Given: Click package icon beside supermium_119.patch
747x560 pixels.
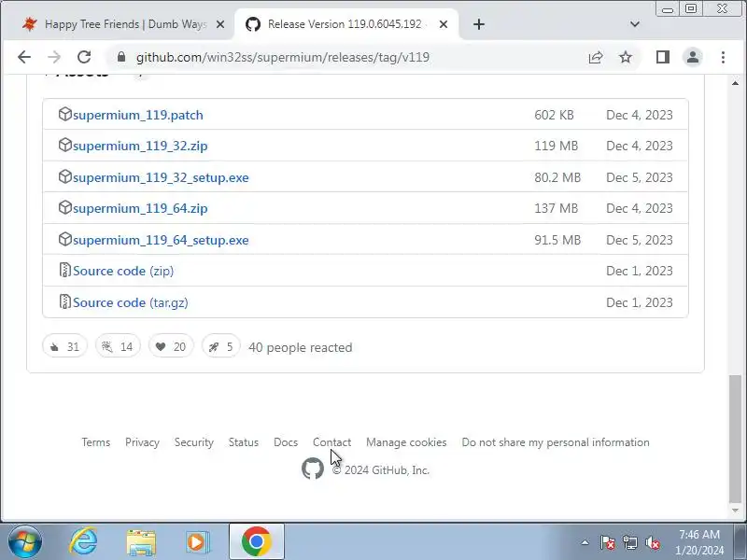Looking at the screenshot, I should click(64, 114).
